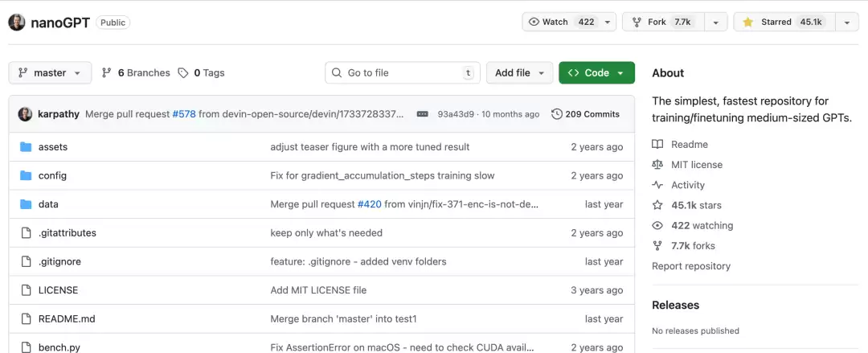Toggle the Starred button to unstar
The height and width of the screenshot is (353, 868).
[x=784, y=23]
